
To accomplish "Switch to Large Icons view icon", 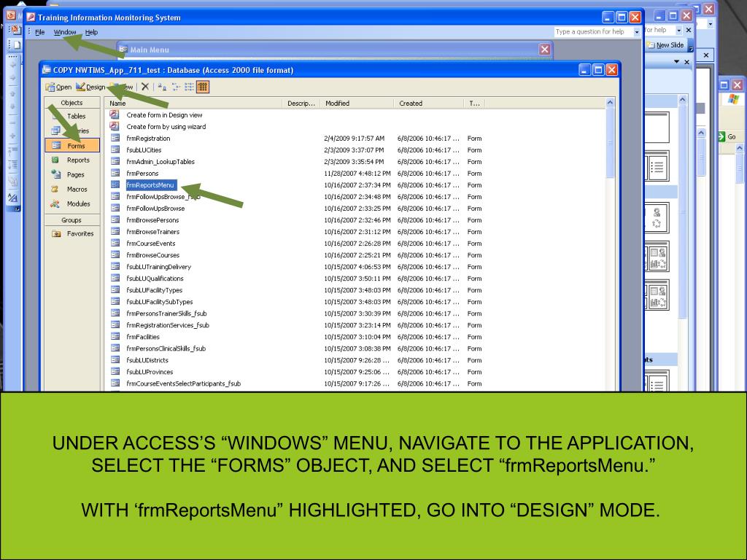I will tap(162, 87).
